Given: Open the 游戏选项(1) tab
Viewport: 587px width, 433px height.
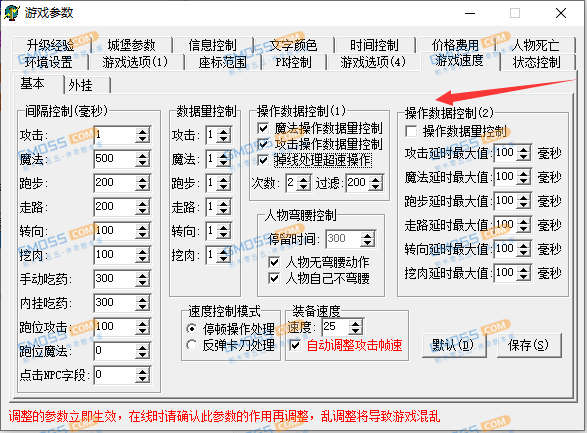Looking at the screenshot, I should [x=135, y=62].
